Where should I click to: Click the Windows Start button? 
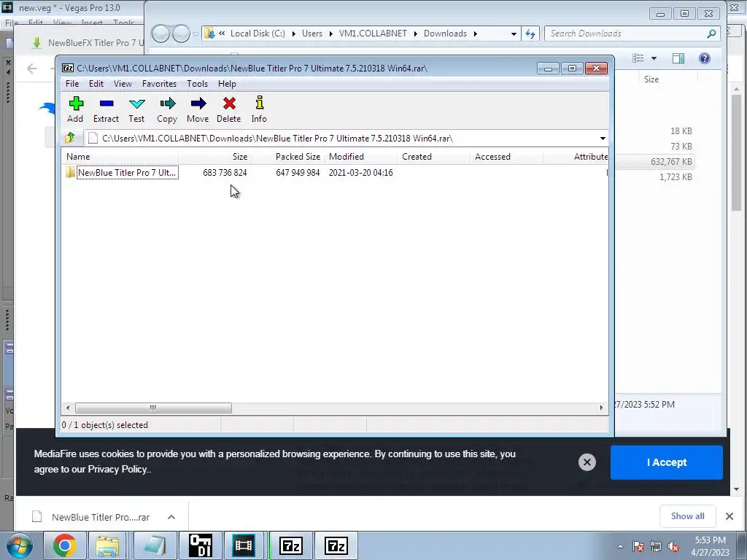pos(19,545)
